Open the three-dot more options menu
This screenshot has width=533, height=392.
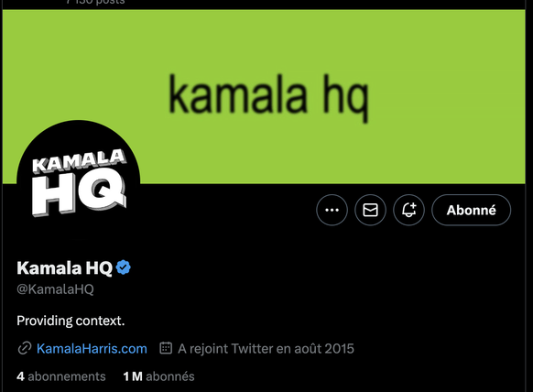332,210
